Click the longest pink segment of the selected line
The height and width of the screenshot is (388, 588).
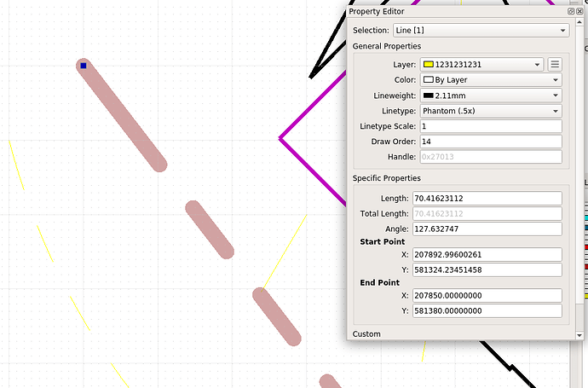[x=122, y=115]
